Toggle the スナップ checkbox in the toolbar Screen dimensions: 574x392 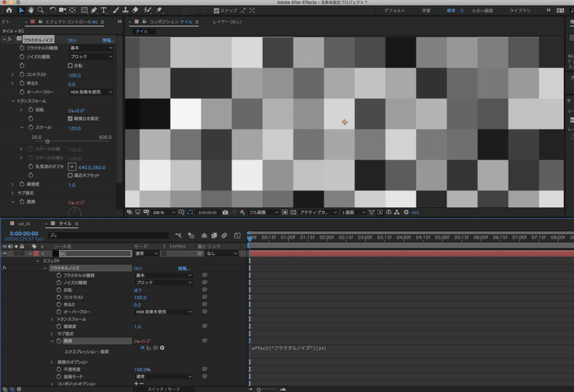(217, 11)
